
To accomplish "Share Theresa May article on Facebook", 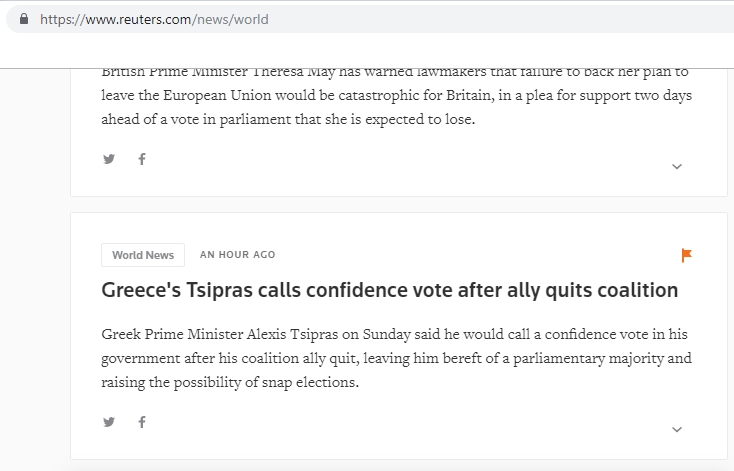I will click(x=141, y=159).
